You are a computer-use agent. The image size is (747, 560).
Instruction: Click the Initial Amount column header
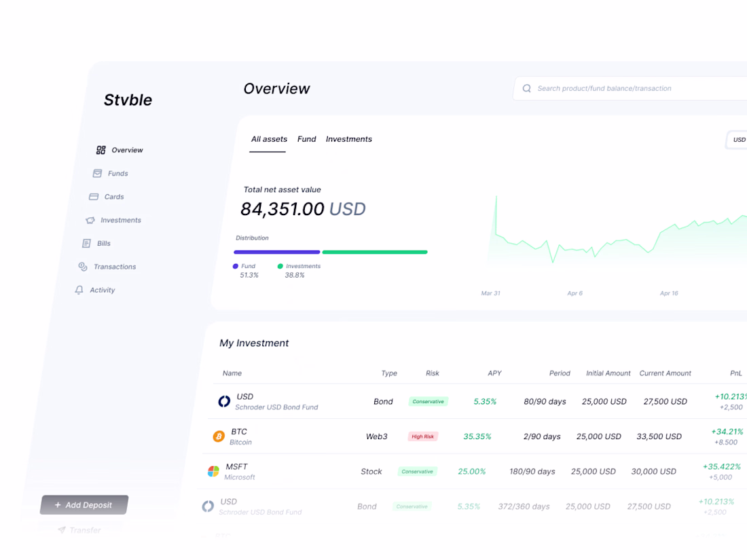[x=608, y=373]
